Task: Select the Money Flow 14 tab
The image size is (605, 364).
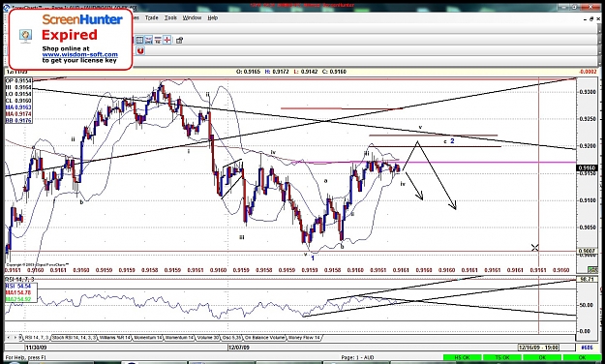Action: coord(304,338)
